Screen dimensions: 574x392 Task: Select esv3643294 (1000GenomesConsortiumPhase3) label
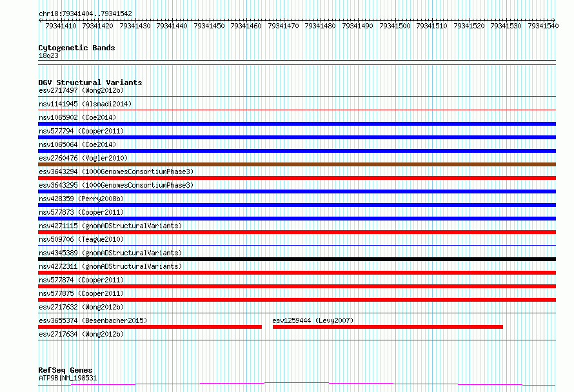point(116,171)
